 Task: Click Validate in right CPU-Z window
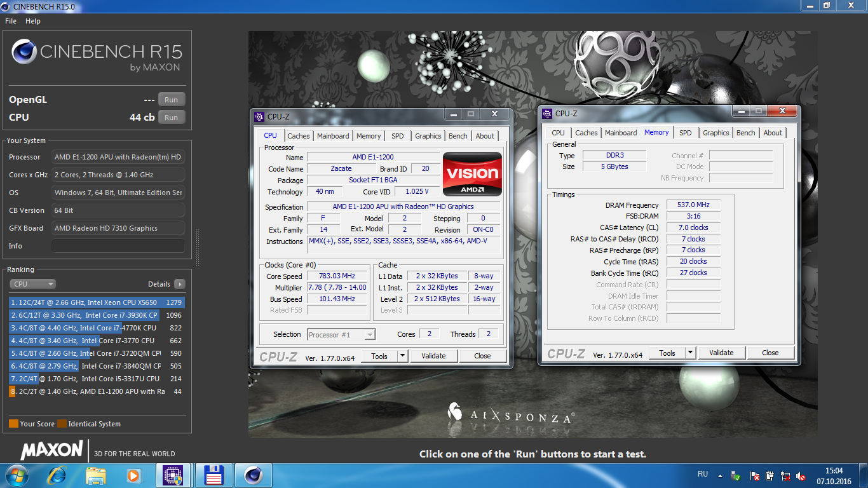(721, 353)
